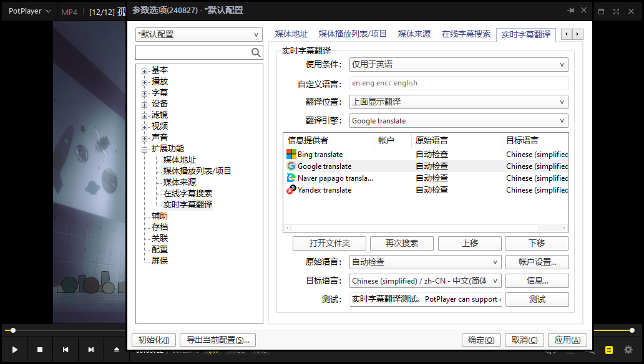The width and height of the screenshot is (644, 364).
Task: Click the Stop playback button
Action: pos(40,350)
